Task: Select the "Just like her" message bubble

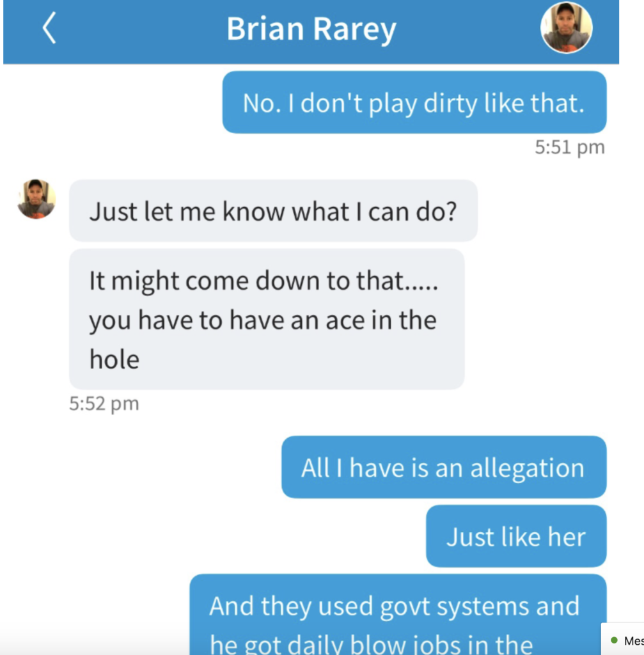Action: [516, 536]
